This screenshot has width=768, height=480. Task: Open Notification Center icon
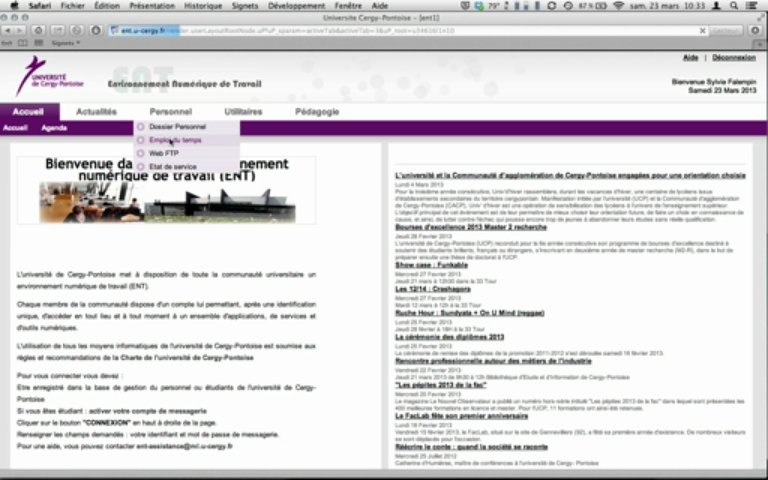pos(751,6)
